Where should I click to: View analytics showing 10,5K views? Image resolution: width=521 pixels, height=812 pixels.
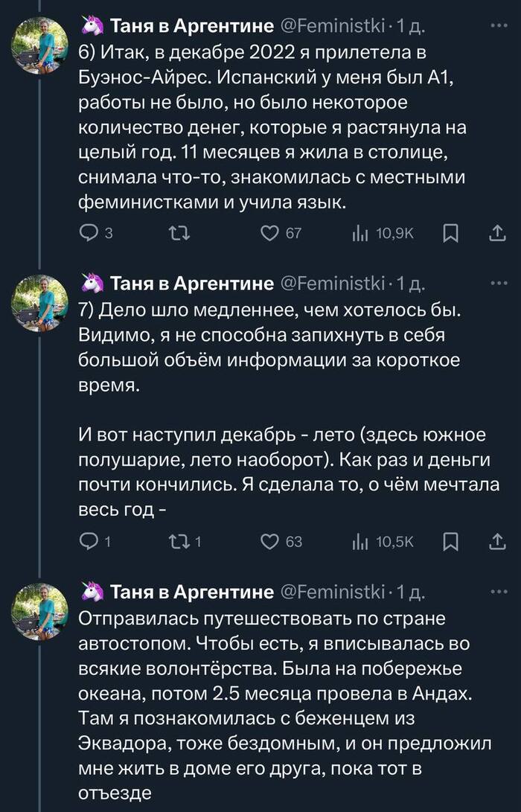pos(360,542)
